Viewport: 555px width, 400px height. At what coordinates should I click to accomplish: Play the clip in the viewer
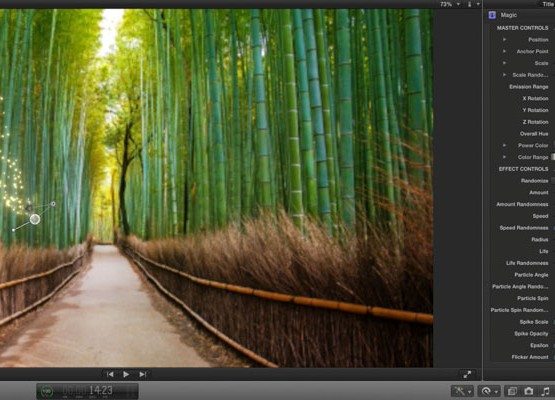tap(126, 374)
